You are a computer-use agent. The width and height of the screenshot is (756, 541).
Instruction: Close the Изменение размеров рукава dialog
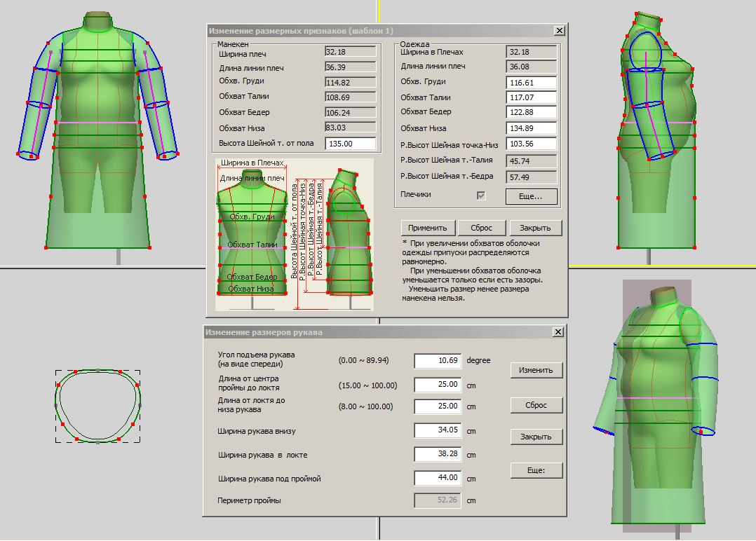click(x=558, y=332)
